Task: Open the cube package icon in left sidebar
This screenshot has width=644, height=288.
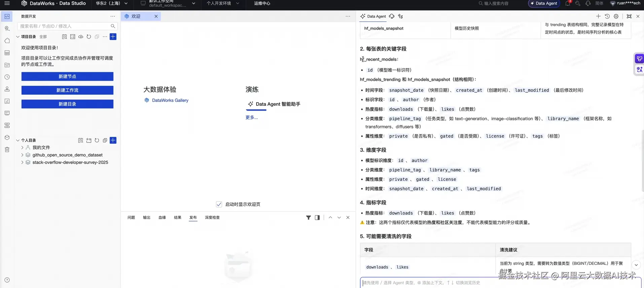Action: point(7,137)
